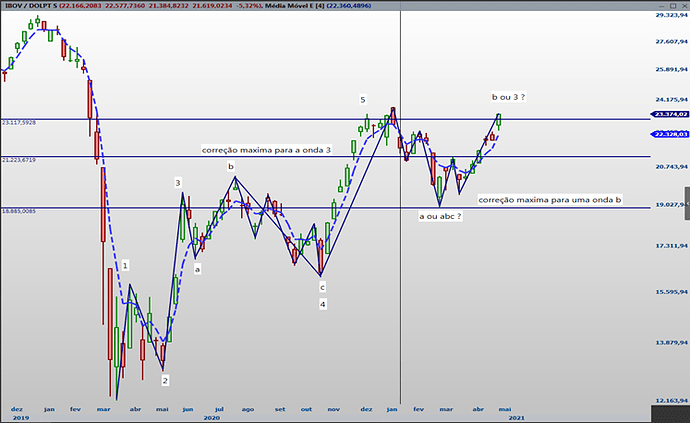Viewport: 690px width, 423px height.
Task: Click the 25.891,94 price axis label
Action: [671, 69]
